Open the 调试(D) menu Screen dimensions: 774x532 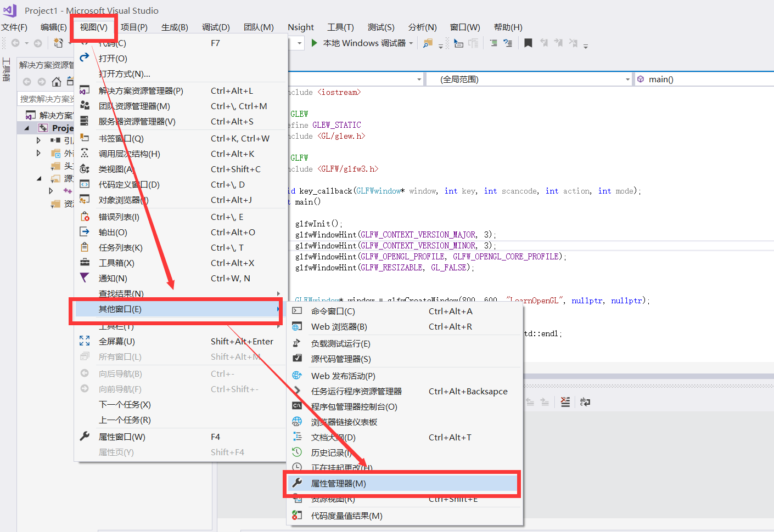(x=216, y=27)
